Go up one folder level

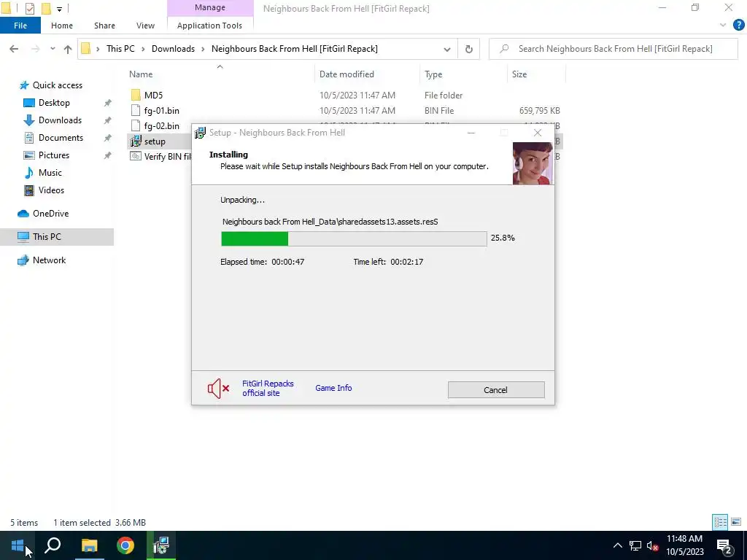tap(68, 49)
